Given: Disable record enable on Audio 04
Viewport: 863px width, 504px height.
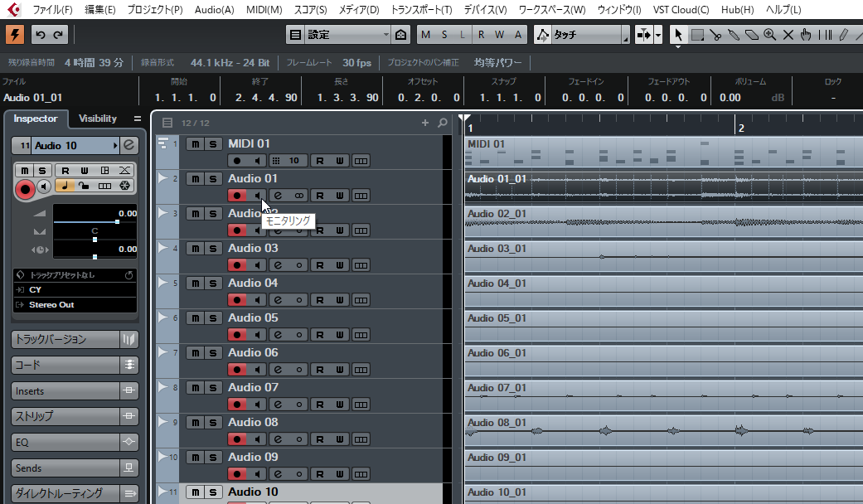Looking at the screenshot, I should (x=237, y=300).
